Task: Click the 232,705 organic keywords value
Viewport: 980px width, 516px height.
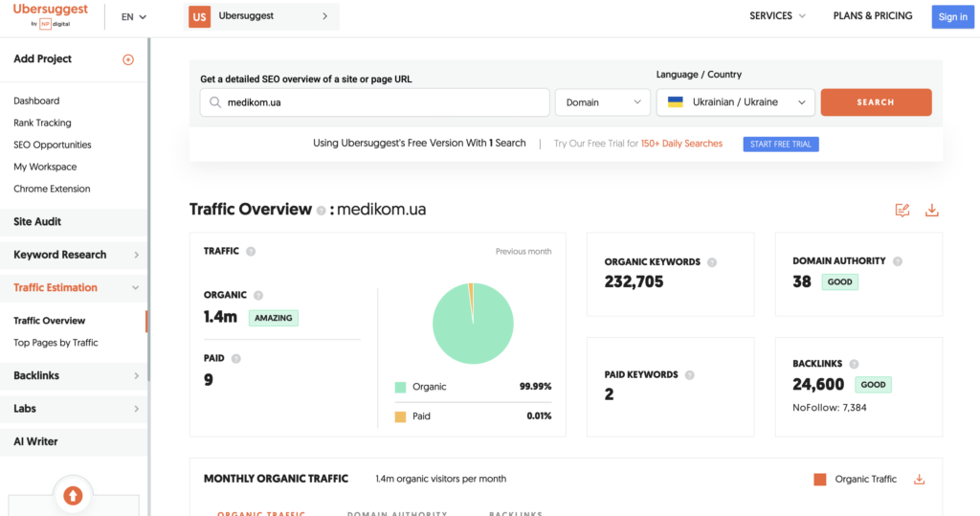Action: click(634, 282)
